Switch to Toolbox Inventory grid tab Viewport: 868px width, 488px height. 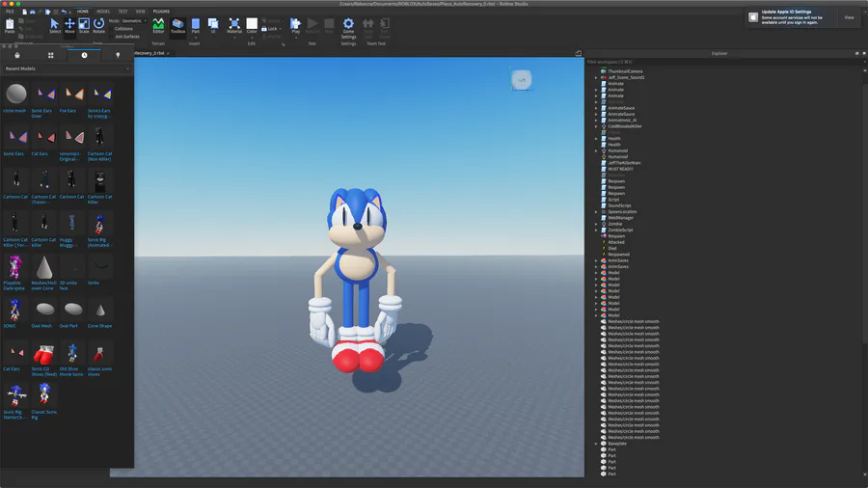(50, 55)
